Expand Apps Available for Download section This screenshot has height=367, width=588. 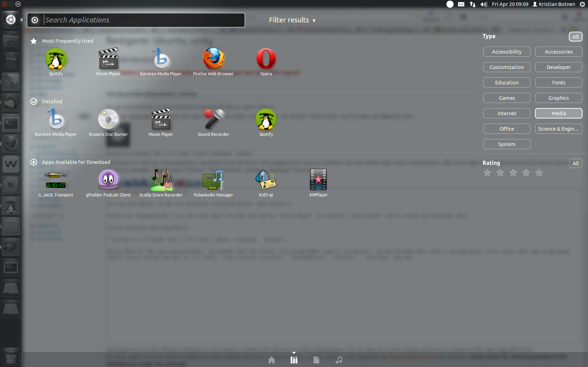pyautogui.click(x=76, y=162)
